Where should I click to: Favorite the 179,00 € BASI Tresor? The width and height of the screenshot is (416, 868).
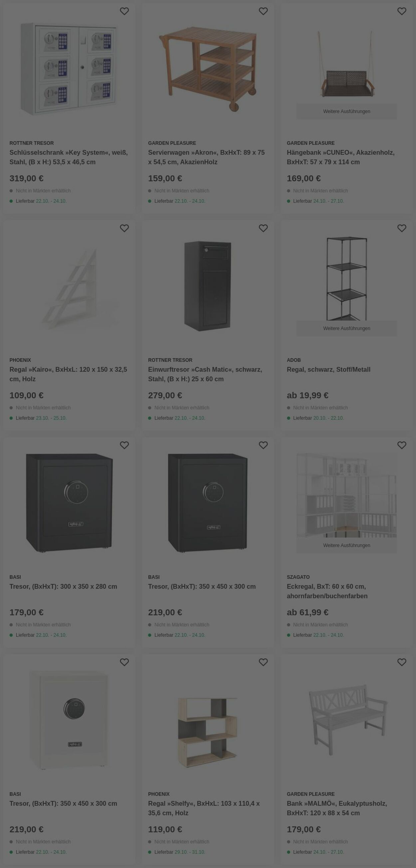pyautogui.click(x=124, y=445)
